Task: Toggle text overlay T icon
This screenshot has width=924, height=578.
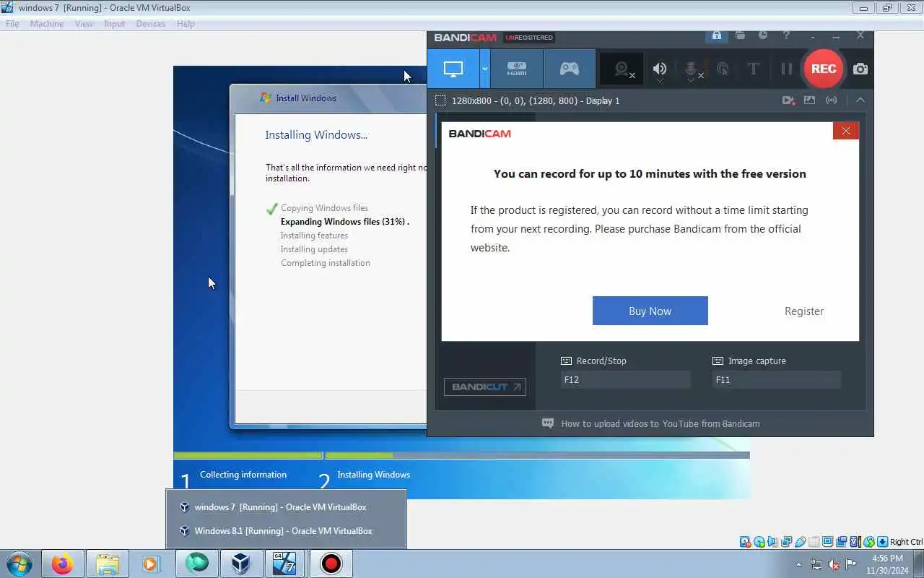Action: click(753, 69)
